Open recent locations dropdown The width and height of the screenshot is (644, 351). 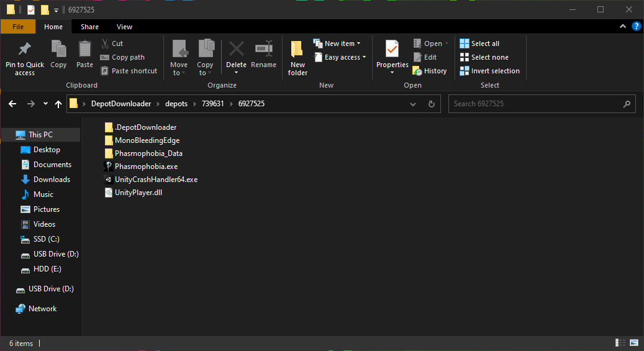pos(45,104)
